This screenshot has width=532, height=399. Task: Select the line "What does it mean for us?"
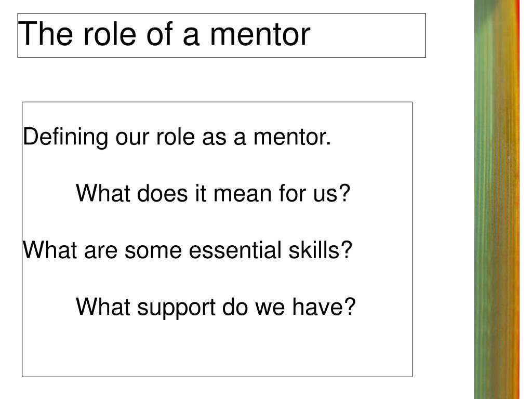click(x=212, y=194)
